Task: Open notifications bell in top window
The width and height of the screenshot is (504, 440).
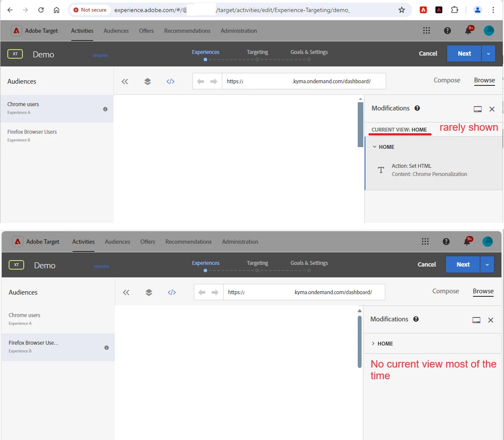Action: click(469, 31)
